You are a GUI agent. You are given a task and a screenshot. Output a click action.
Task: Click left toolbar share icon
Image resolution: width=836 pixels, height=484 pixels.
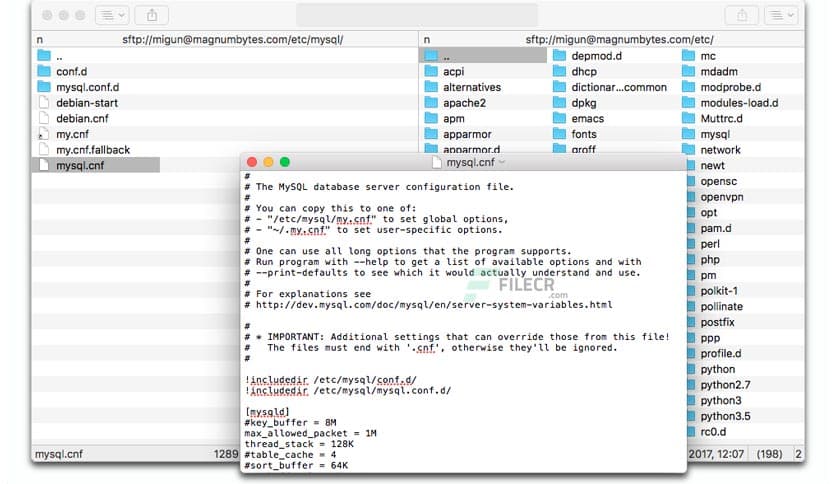[152, 15]
